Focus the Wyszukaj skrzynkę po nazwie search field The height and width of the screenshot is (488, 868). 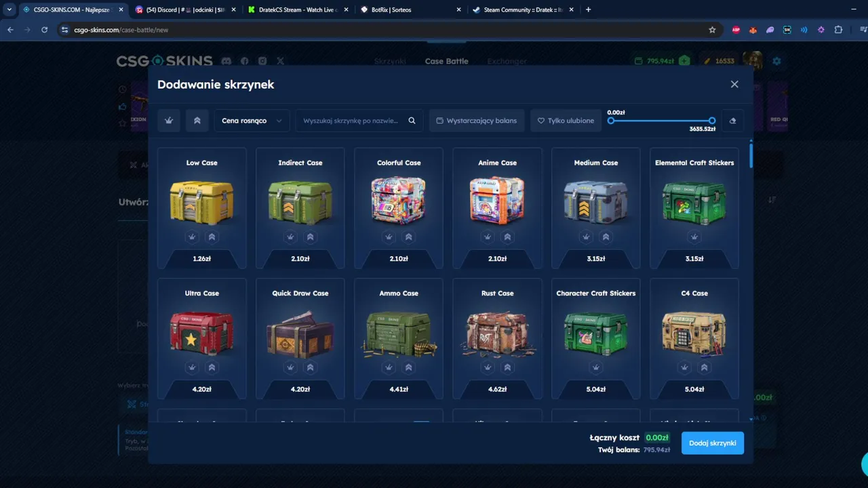(359, 121)
